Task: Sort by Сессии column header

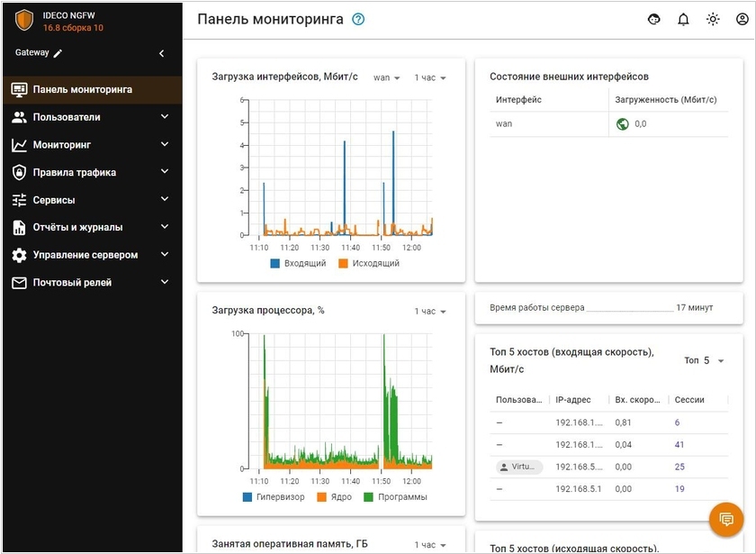Action: [689, 400]
